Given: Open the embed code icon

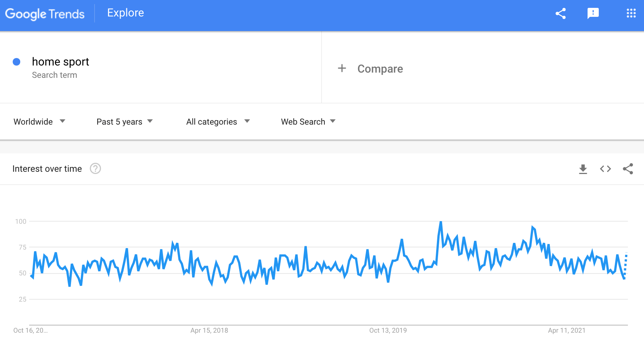Looking at the screenshot, I should [x=606, y=169].
